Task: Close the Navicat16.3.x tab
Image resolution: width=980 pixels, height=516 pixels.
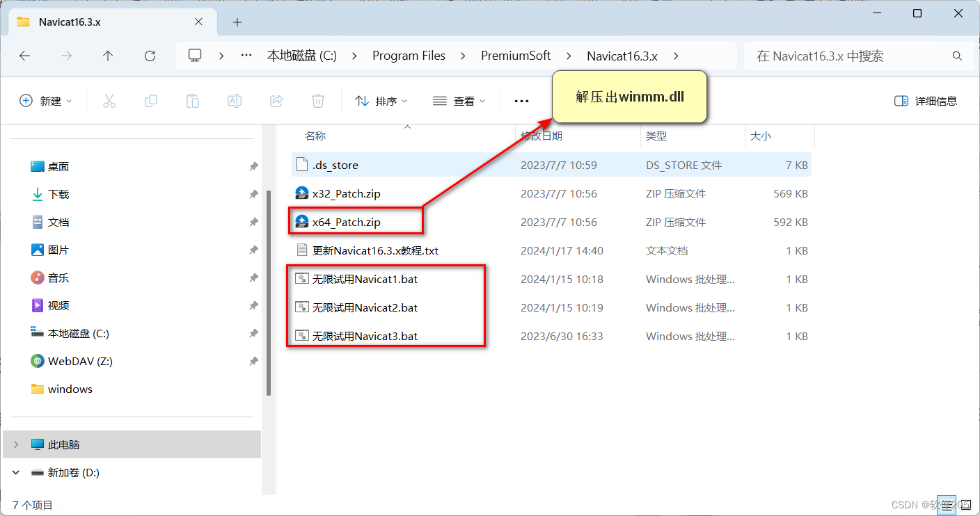Action: [x=199, y=22]
